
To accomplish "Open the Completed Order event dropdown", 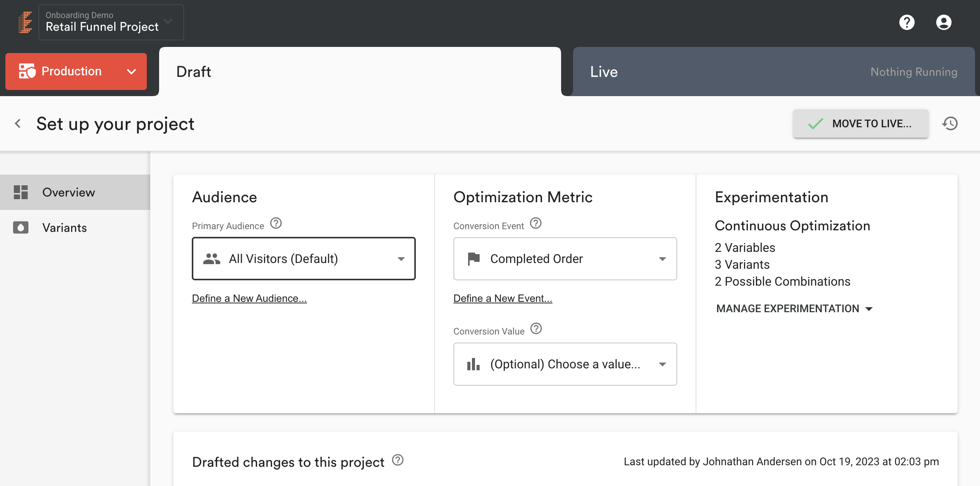I will click(x=565, y=259).
